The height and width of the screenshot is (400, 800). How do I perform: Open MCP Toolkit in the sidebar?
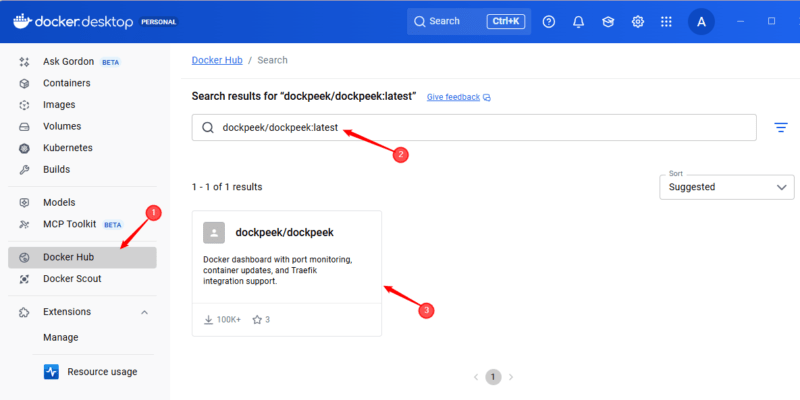(x=82, y=224)
